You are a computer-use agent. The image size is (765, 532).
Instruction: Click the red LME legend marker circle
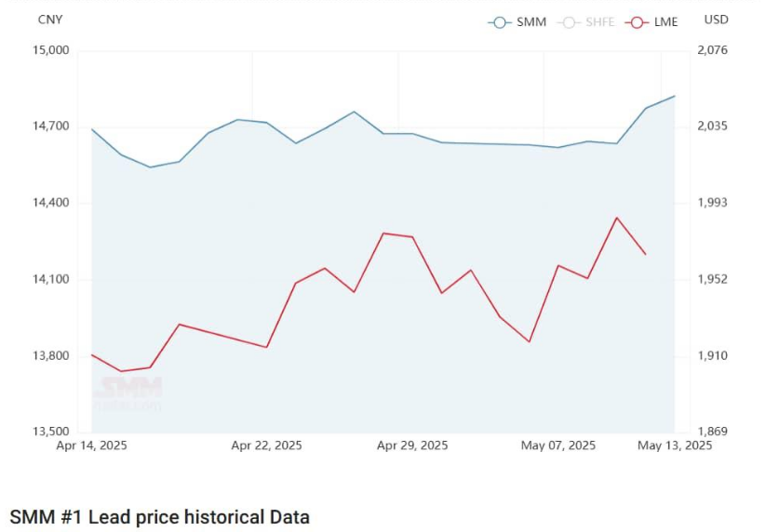pyautogui.click(x=637, y=21)
